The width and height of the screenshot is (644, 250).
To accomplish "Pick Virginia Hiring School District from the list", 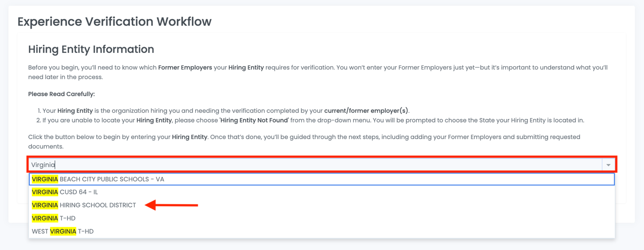I will [x=84, y=205].
